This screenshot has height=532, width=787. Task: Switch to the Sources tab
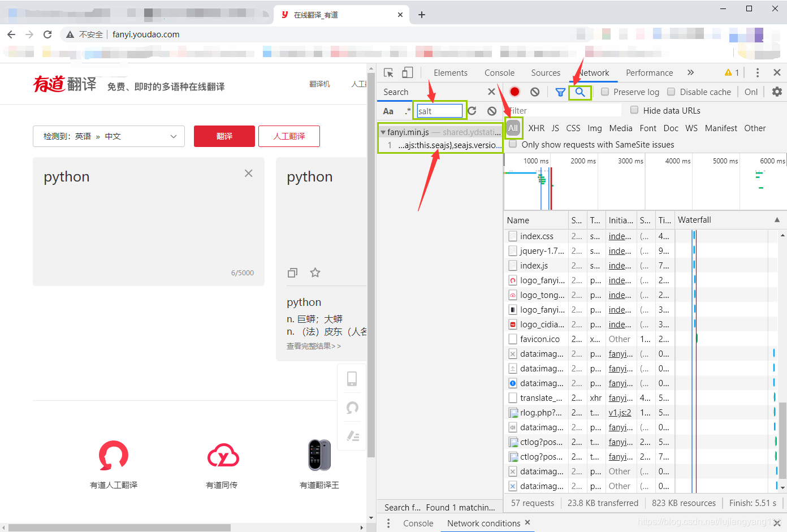tap(546, 73)
